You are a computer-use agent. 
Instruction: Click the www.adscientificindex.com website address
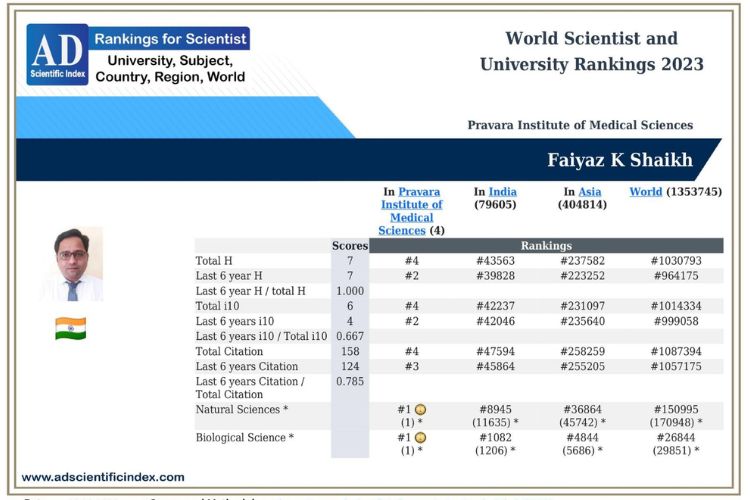(x=103, y=477)
